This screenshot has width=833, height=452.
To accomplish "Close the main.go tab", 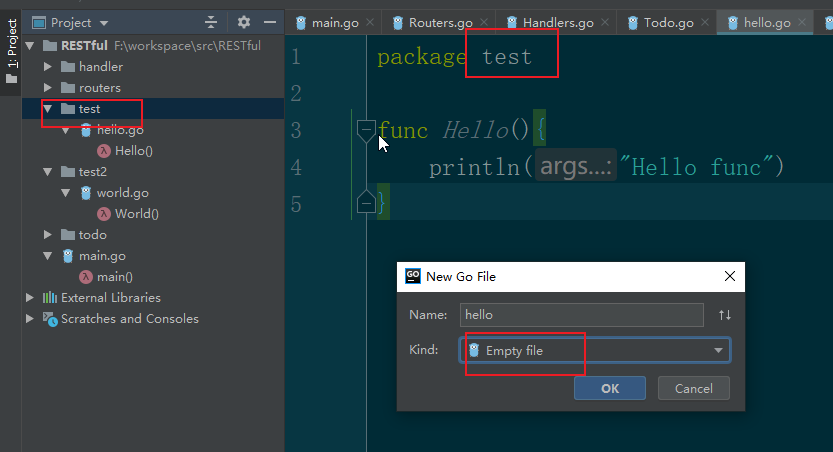I will (370, 22).
